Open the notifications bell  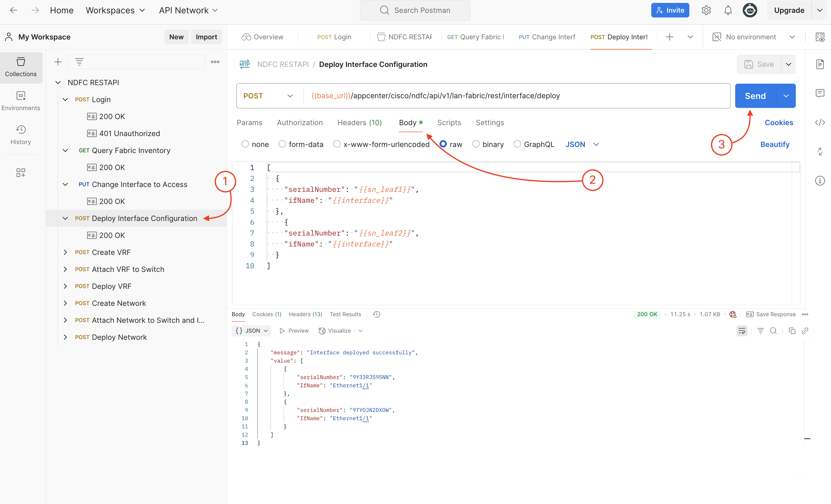pos(728,10)
